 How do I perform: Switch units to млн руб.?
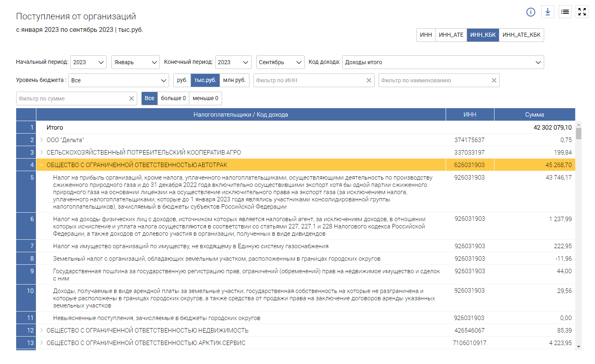[234, 80]
